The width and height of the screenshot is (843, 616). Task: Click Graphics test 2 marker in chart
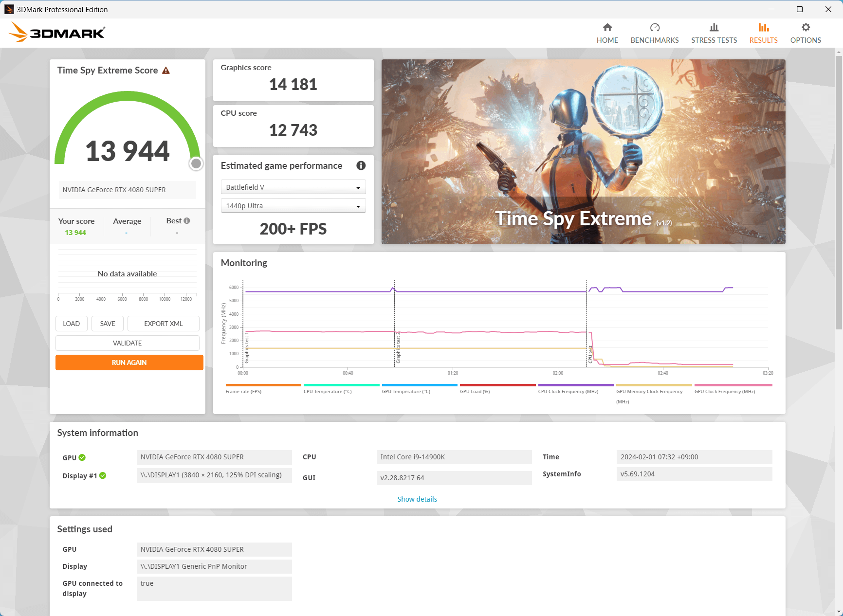click(398, 347)
